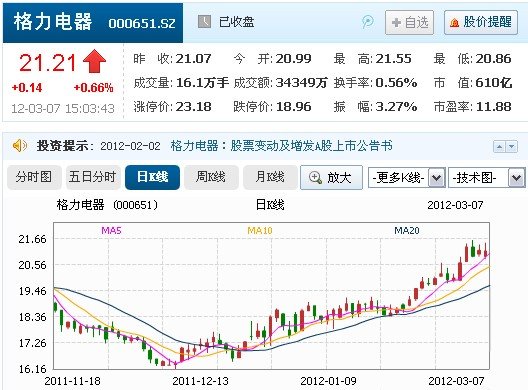528x390 pixels.
Task: Show previous notice with up arrow
Action: click(499, 147)
